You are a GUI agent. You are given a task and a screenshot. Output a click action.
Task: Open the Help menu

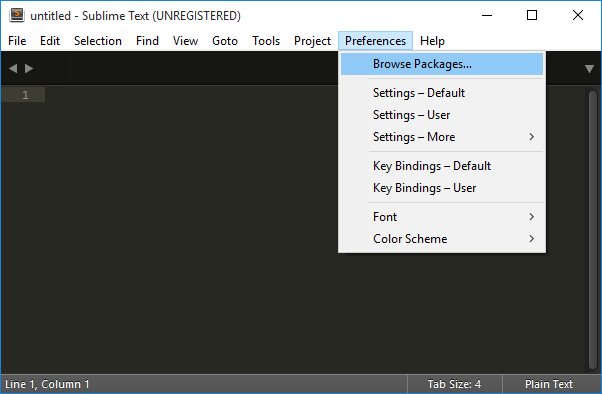[432, 41]
